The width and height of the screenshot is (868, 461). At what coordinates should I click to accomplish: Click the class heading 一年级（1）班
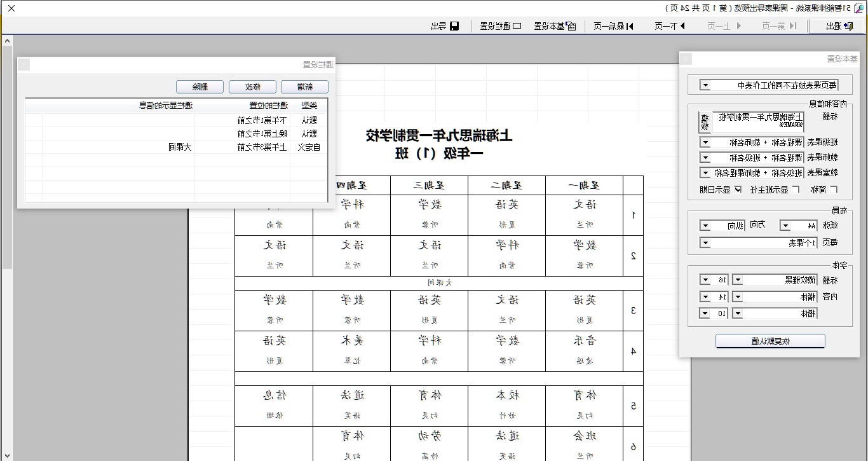(439, 153)
